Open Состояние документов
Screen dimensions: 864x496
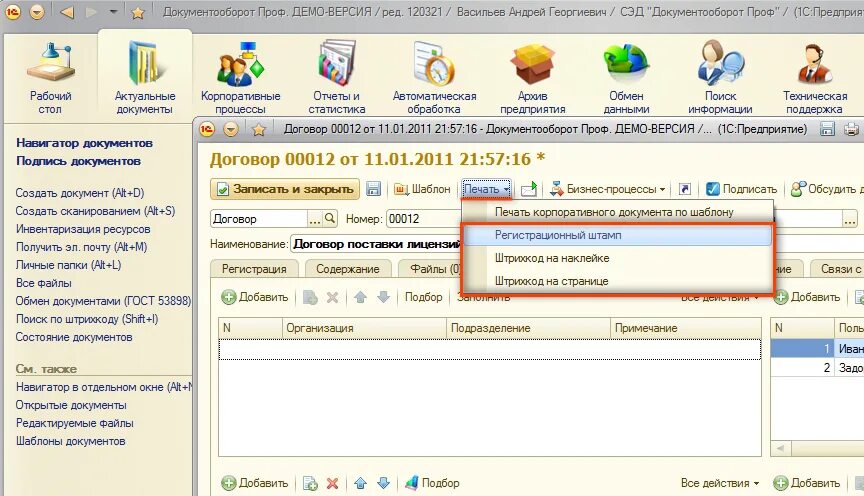[74, 337]
